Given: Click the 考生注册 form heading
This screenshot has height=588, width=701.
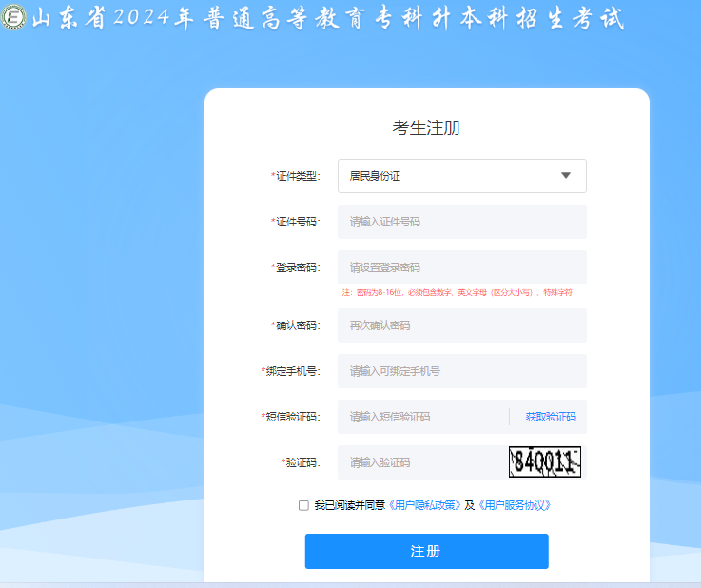Looking at the screenshot, I should (426, 128).
